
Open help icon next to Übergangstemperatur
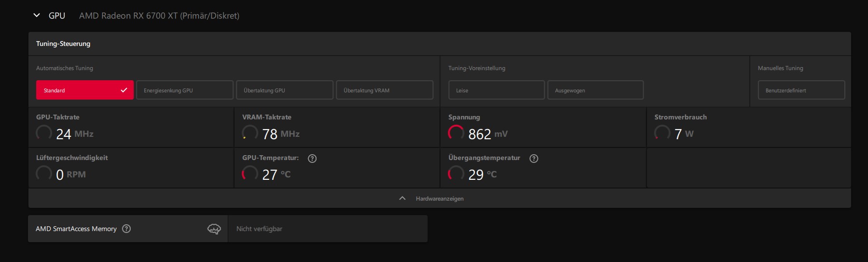534,159
